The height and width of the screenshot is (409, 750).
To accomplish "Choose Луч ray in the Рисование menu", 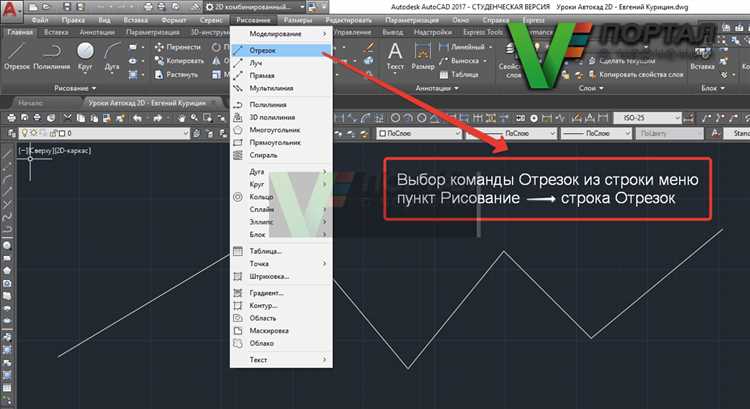I will pos(281,63).
